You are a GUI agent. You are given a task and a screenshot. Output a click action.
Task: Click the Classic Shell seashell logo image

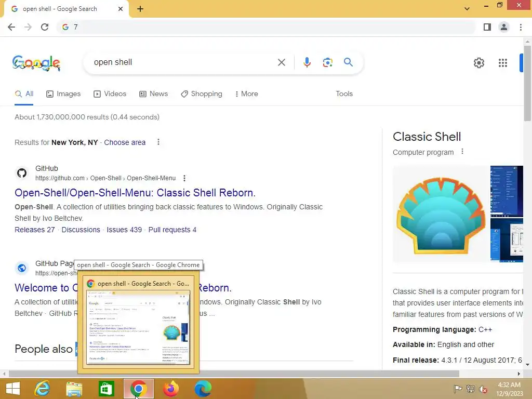[441, 215]
